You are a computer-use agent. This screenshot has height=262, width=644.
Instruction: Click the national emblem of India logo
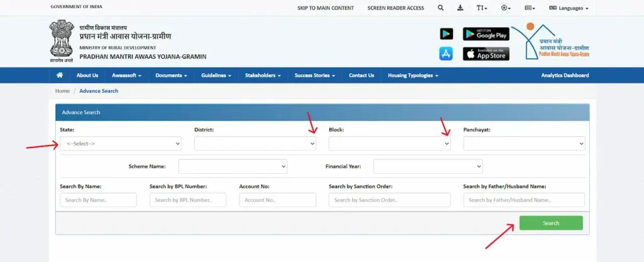click(x=62, y=41)
